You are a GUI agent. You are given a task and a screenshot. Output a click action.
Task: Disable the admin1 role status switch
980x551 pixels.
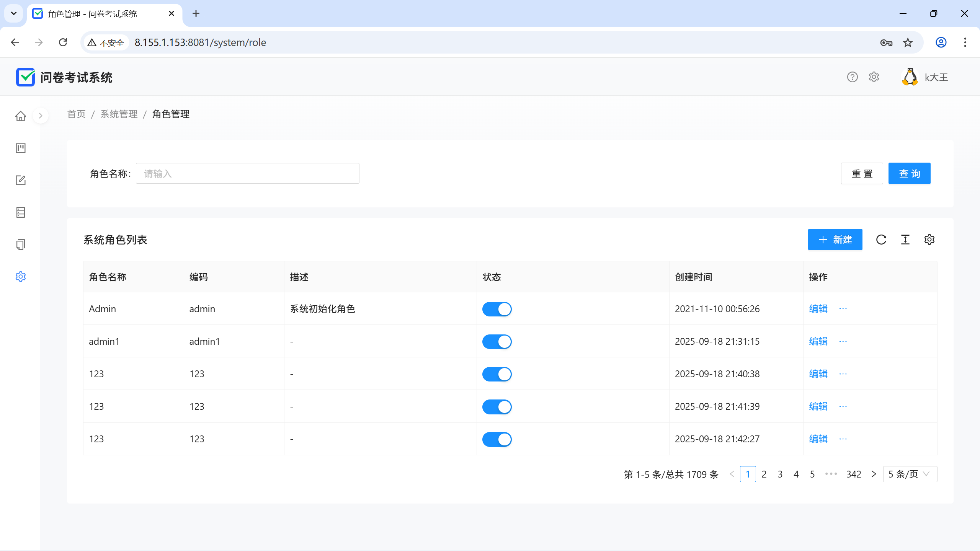point(497,342)
